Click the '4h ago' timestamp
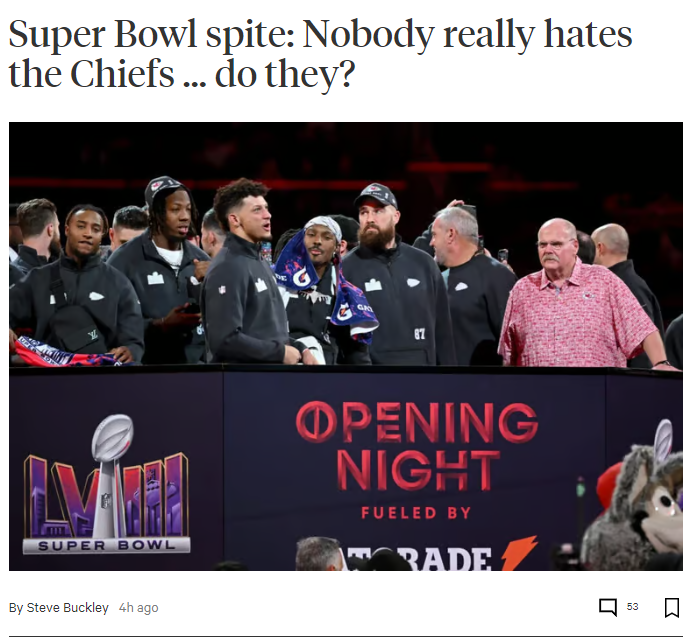The width and height of the screenshot is (690, 642). [x=139, y=608]
